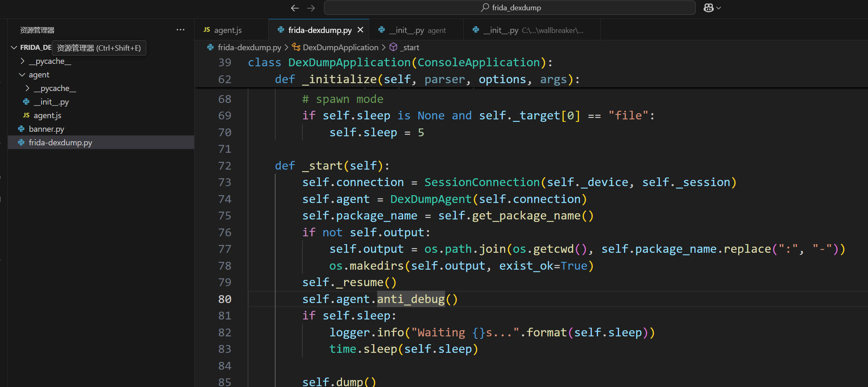
Task: Click the DexDumpApplication class breadcrumb icon
Action: pos(296,47)
